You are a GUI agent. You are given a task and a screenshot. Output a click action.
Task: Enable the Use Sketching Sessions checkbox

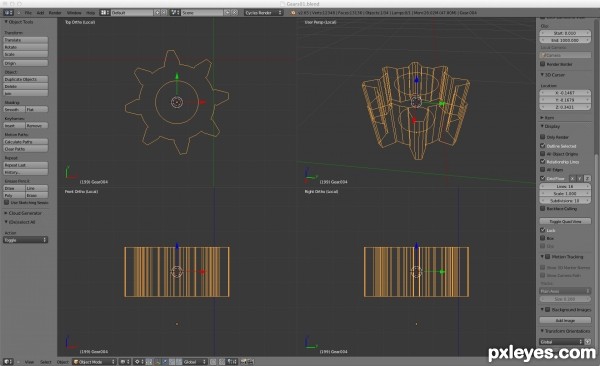[x=7, y=202]
